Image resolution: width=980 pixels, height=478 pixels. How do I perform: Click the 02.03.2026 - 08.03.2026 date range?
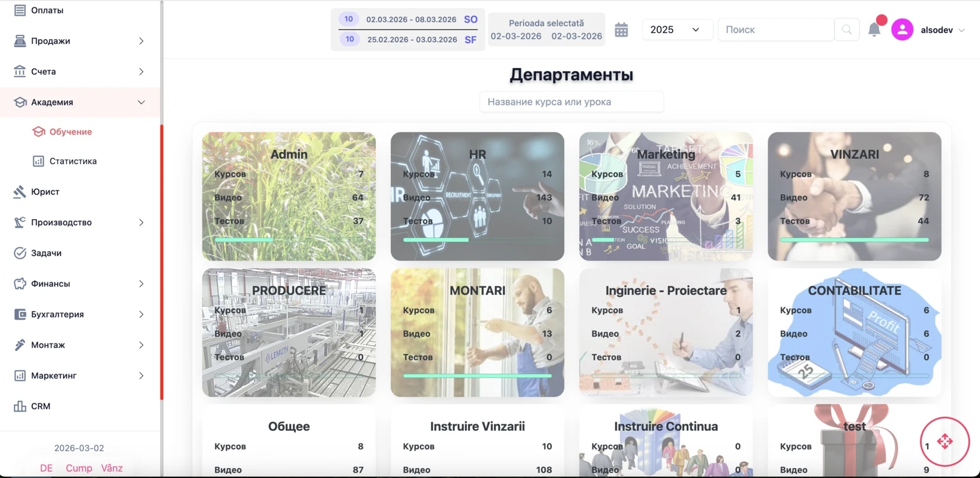tap(411, 19)
